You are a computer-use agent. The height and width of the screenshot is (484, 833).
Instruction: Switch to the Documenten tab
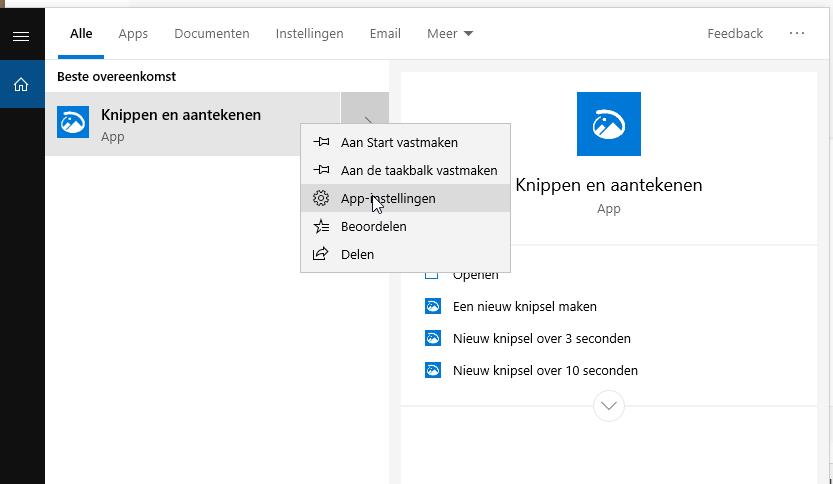(x=211, y=33)
